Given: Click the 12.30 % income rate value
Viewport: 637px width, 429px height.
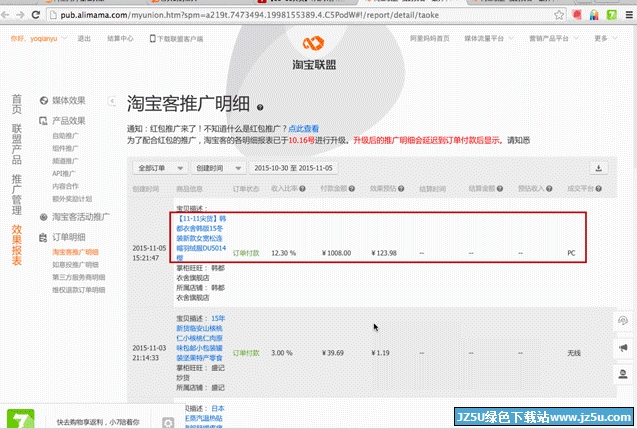Looking at the screenshot, I should click(x=284, y=253).
